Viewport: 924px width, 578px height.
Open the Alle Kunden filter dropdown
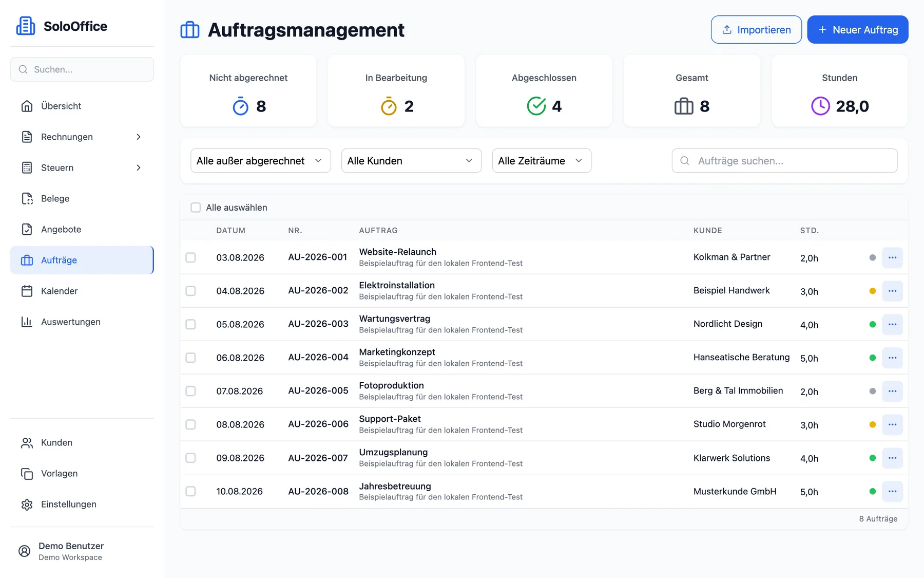point(411,161)
